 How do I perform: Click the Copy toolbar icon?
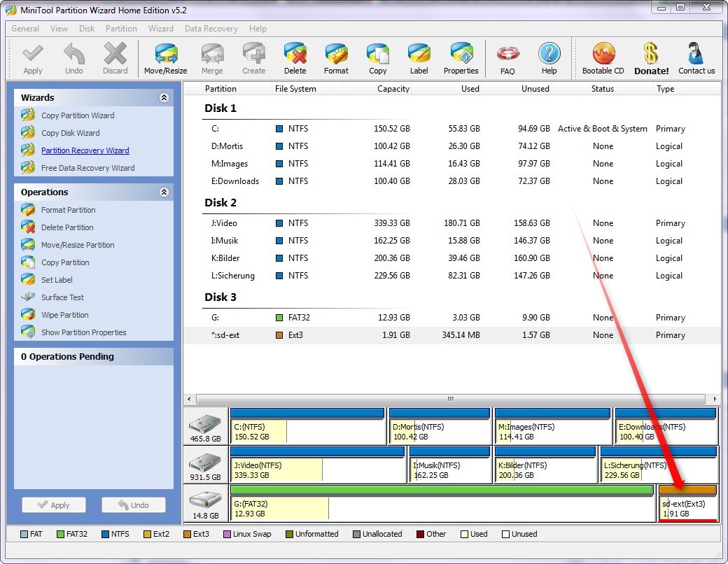pyautogui.click(x=377, y=59)
